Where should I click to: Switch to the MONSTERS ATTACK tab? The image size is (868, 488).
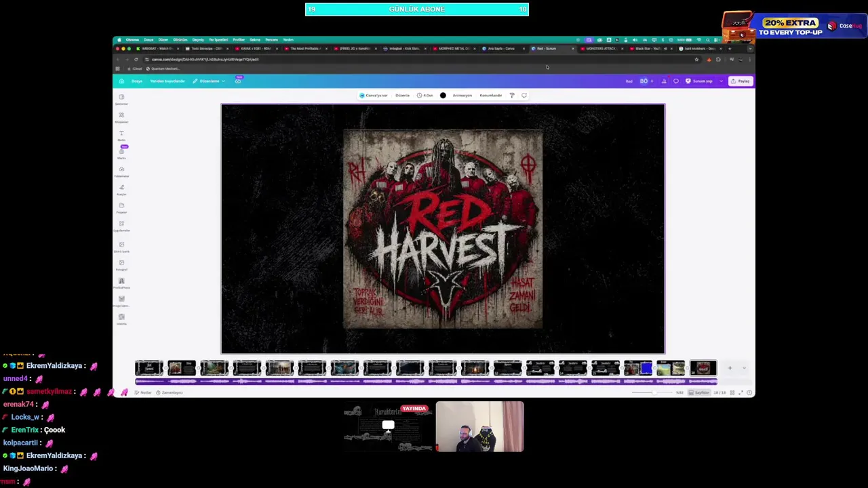pos(600,49)
